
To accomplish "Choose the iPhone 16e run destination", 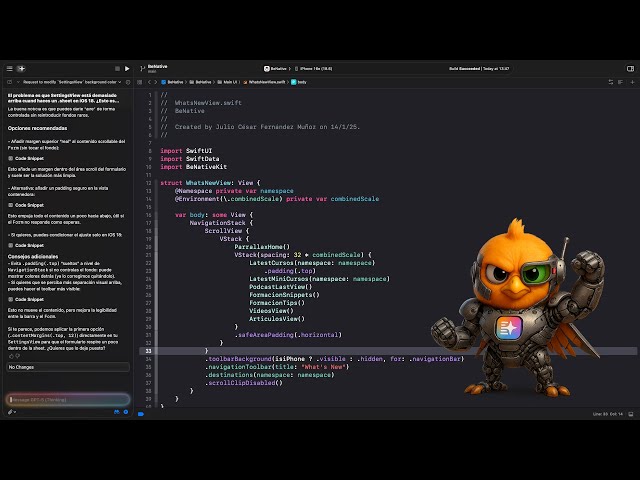I will (313, 69).
